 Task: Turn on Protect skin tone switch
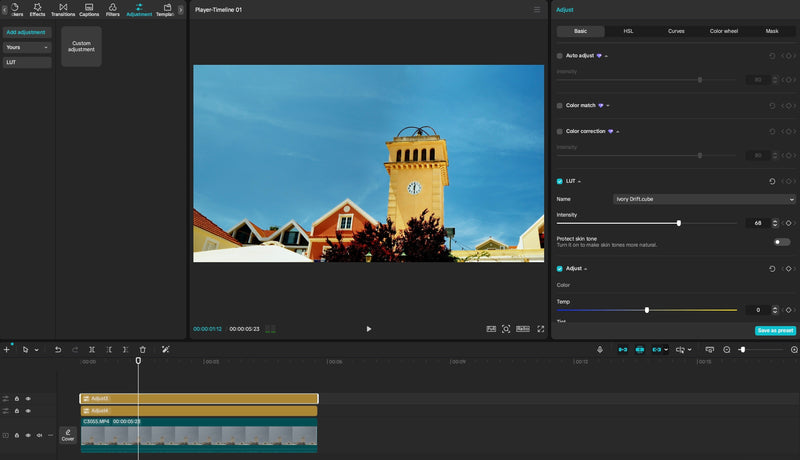point(781,242)
